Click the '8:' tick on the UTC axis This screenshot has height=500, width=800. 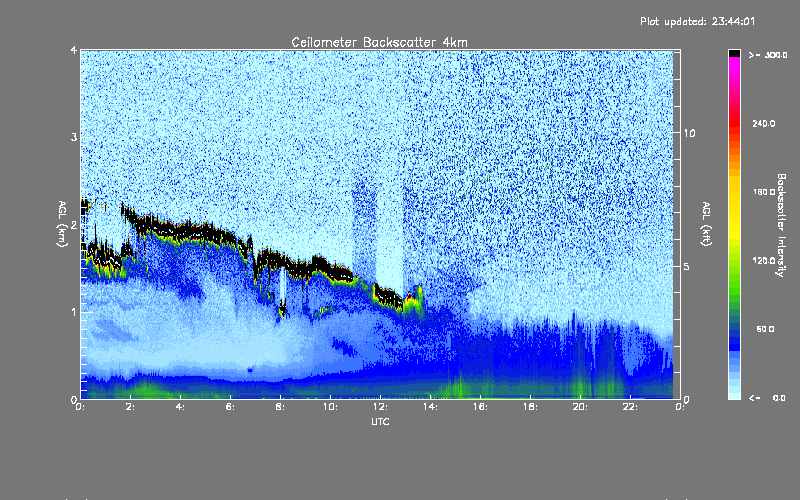coord(280,407)
